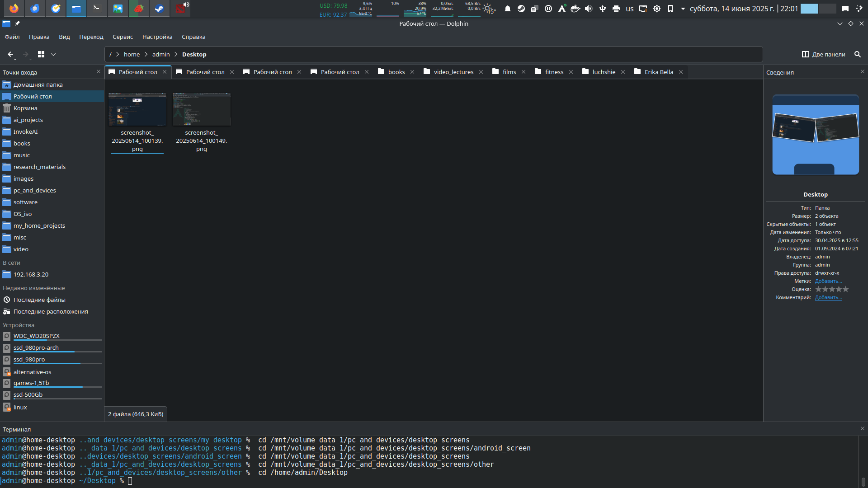Screen dimensions: 868x488
Task: Click the pin window icon in the title bar
Action: pyautogui.click(x=17, y=23)
